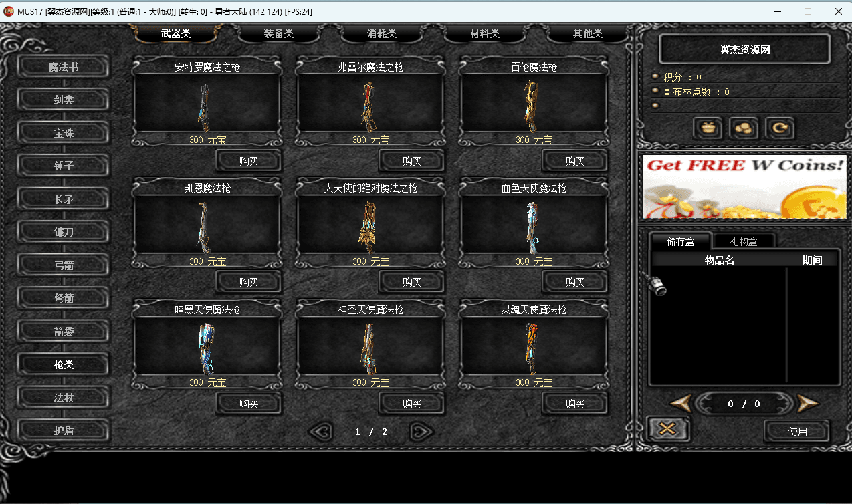
Task: Go to previous shop page arrow
Action: (x=322, y=432)
